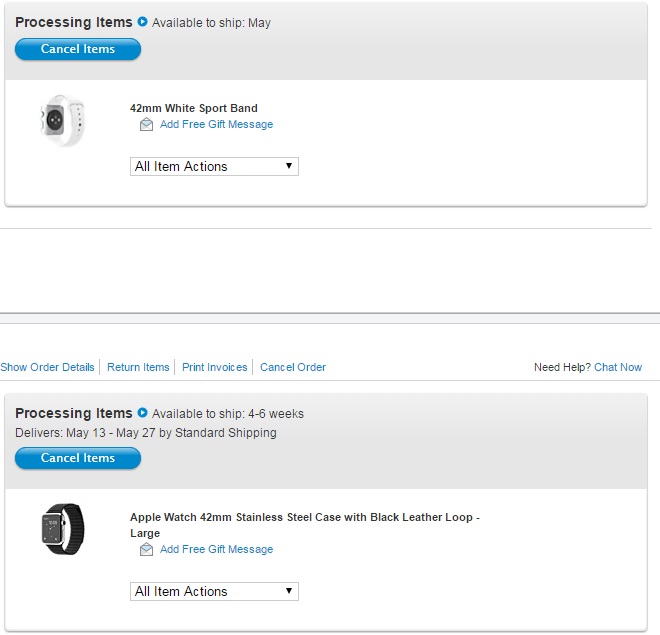Cancel items shipping in May
Image resolution: width=660 pixels, height=635 pixels.
pyautogui.click(x=78, y=49)
